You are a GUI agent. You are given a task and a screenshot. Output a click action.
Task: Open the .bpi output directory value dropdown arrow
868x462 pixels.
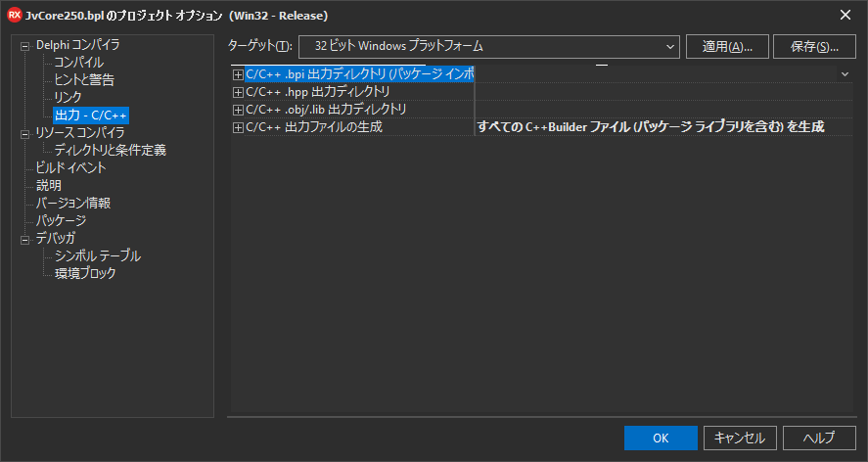(845, 73)
